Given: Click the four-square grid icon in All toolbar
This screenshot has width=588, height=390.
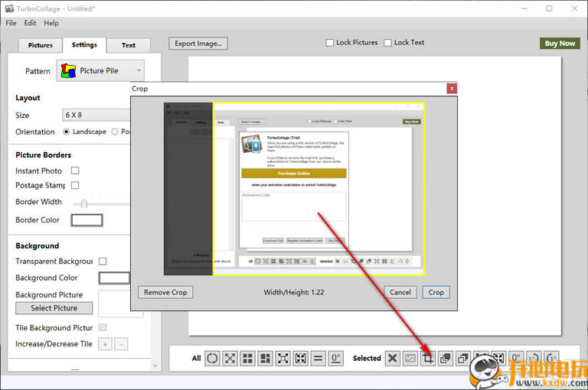Looking at the screenshot, I should pos(247,358).
